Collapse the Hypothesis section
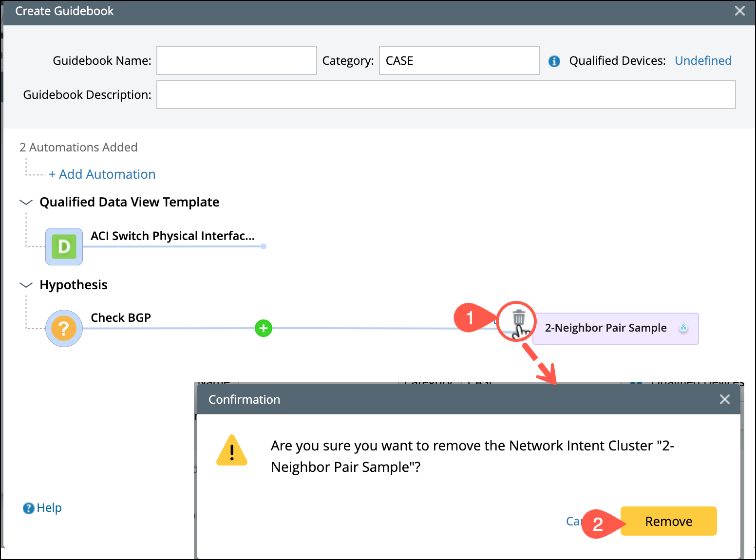Image resolution: width=756 pixels, height=560 pixels. (26, 285)
